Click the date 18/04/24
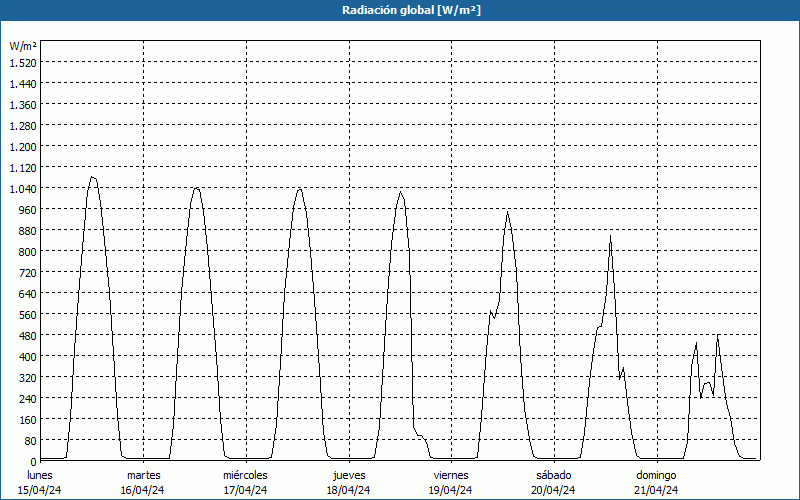This screenshot has height=500, width=800. pos(348,490)
